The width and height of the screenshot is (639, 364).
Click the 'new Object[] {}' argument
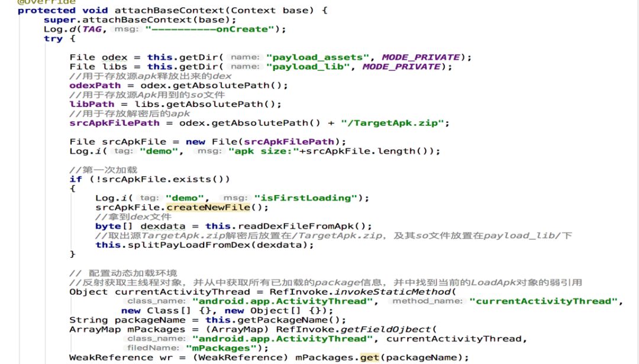click(x=272, y=311)
